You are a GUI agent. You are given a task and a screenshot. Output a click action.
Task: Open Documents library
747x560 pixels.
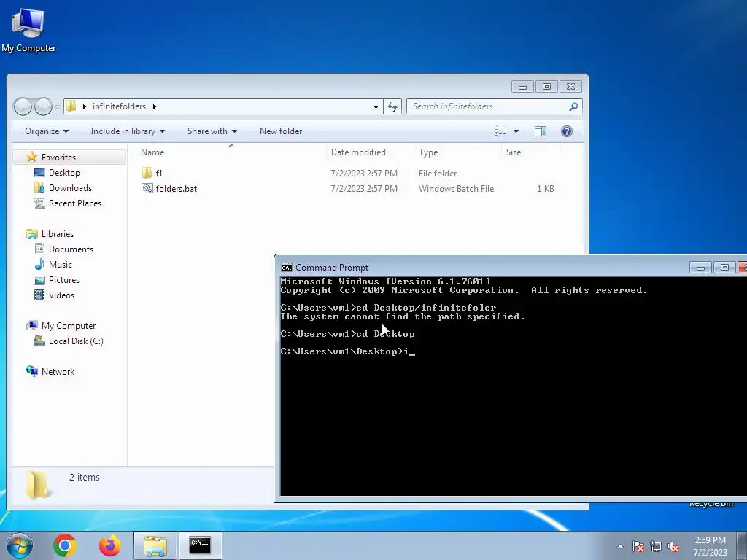pos(71,249)
